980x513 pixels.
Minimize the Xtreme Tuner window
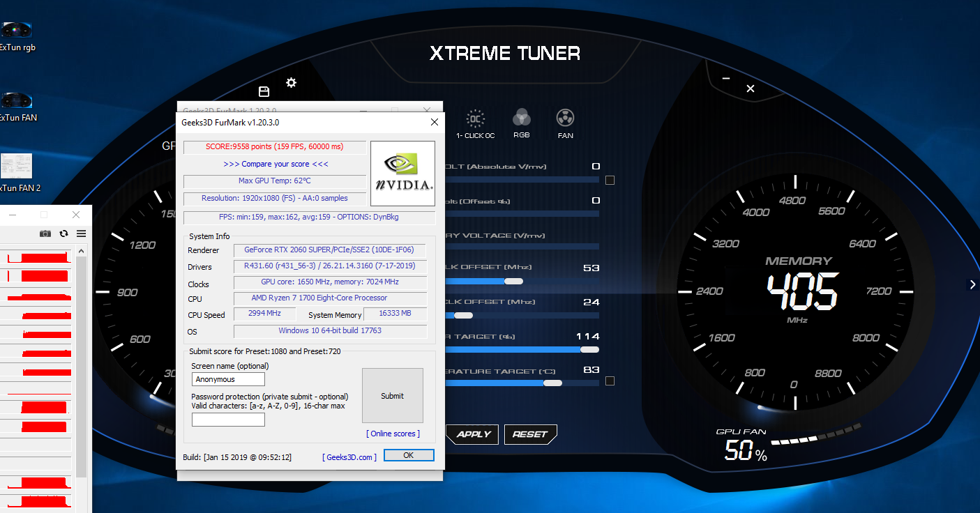click(726, 79)
